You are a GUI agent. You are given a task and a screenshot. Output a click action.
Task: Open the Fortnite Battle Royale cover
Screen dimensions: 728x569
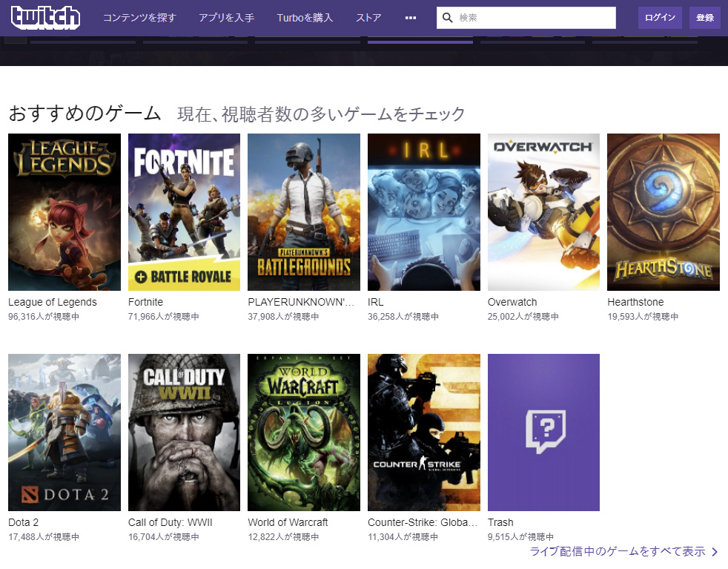pyautogui.click(x=185, y=212)
